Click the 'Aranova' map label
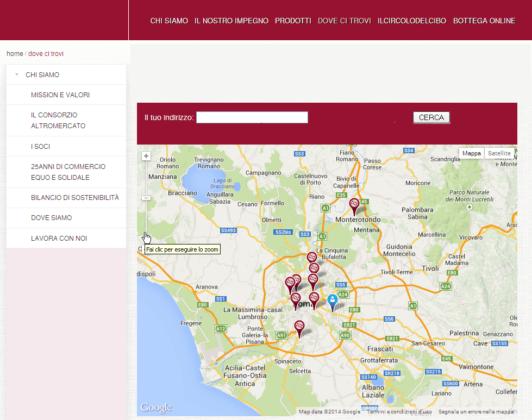Image resolution: width=532 pixels, height=420 pixels. click(x=206, y=287)
